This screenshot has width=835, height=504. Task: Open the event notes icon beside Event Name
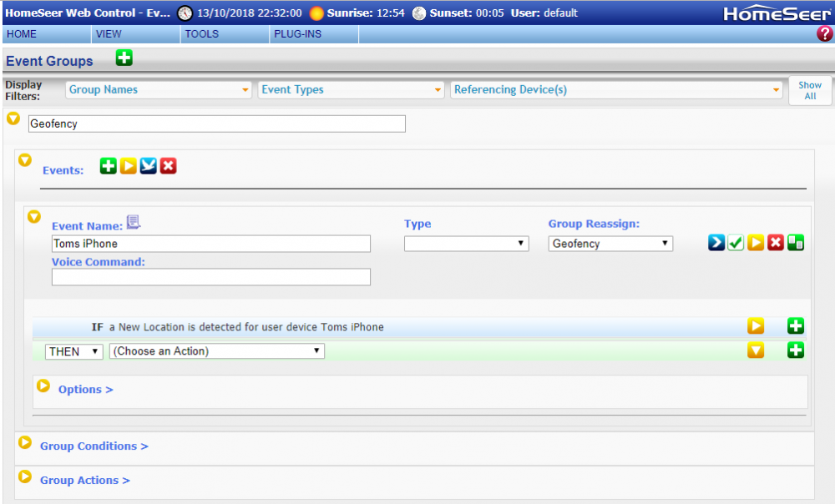(x=134, y=222)
